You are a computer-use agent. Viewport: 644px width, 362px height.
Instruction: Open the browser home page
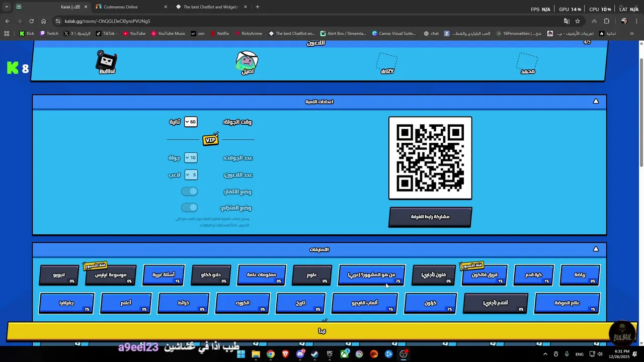pyautogui.click(x=43, y=21)
